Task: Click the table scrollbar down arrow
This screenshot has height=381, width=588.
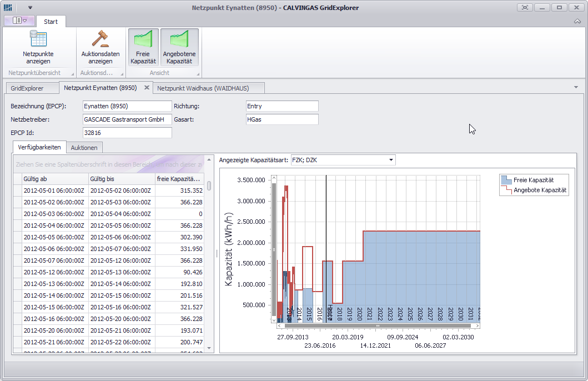Action: point(209,348)
